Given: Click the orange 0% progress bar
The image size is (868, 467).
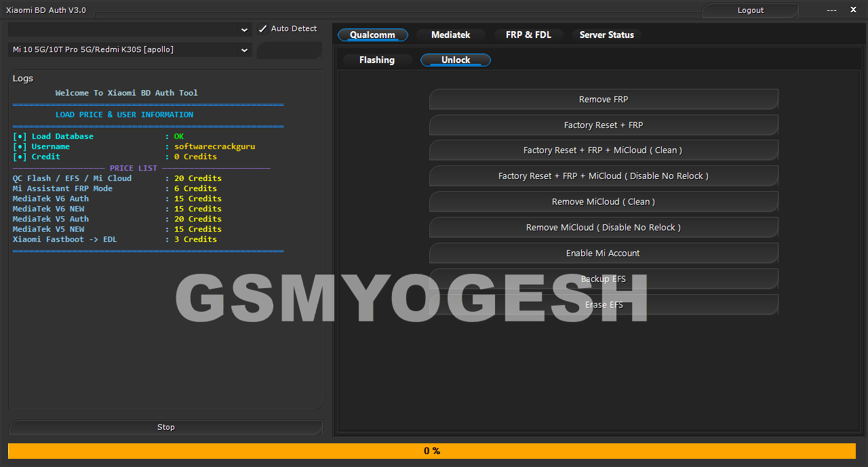Looking at the screenshot, I should [x=432, y=451].
